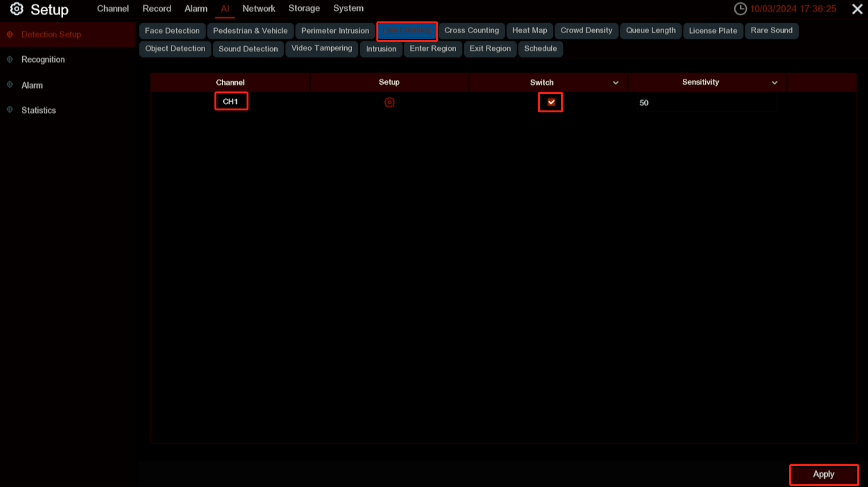Switch to Crowd Density tab

[x=586, y=30]
